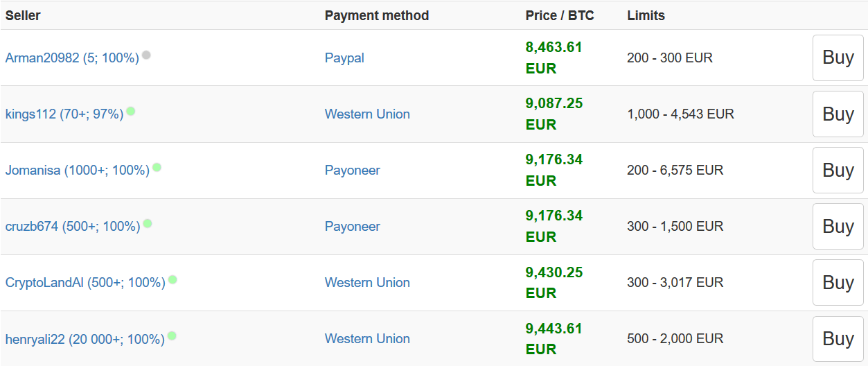Image resolution: width=868 pixels, height=366 pixels.
Task: Click Buy in henryali22's row
Action: (x=838, y=339)
